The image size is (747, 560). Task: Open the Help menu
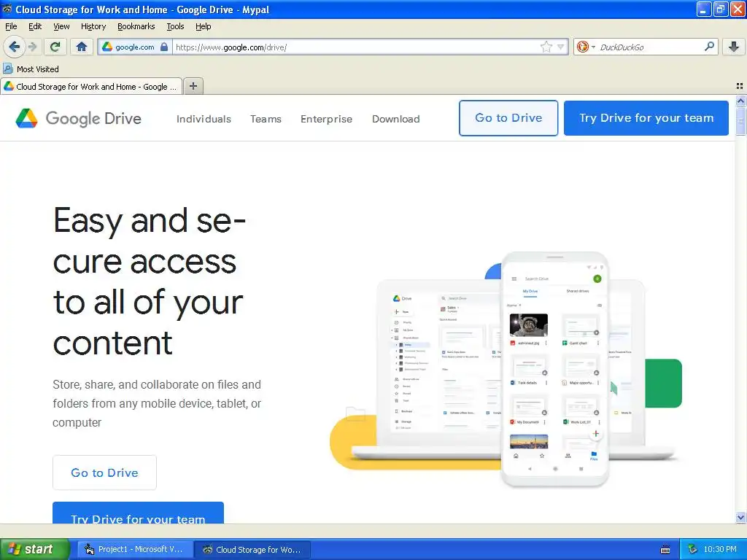pyautogui.click(x=203, y=26)
